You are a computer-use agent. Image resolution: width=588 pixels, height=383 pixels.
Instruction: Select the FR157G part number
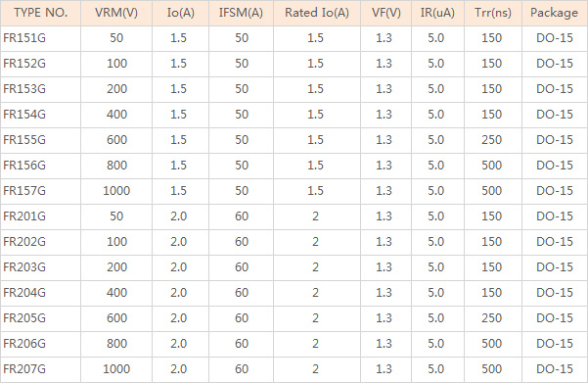[x=24, y=191]
